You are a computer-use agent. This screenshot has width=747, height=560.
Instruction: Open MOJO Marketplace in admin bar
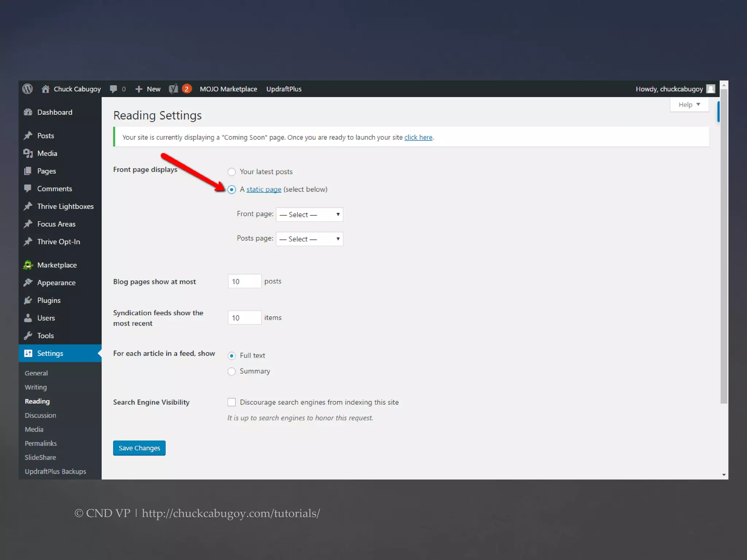(228, 89)
